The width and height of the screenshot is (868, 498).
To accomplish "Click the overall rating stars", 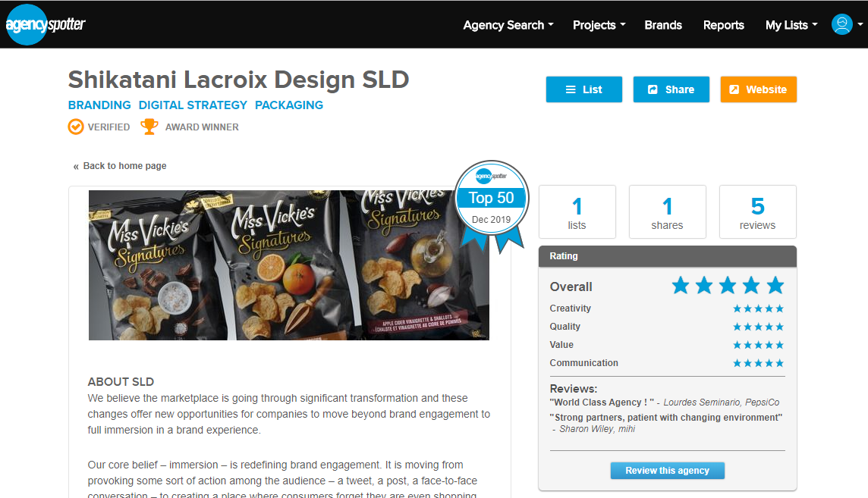I will (x=728, y=286).
